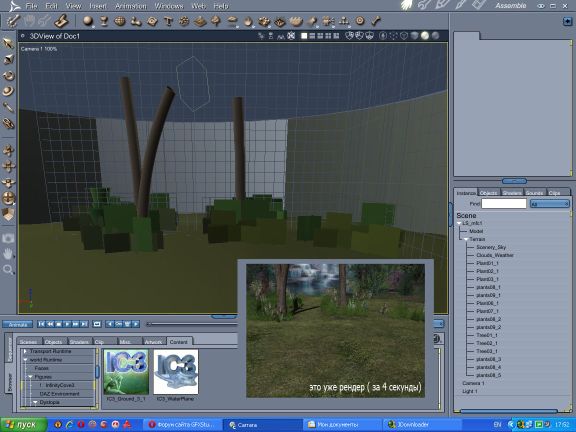
Task: Switch to the Shaders tab in browser
Action: click(x=79, y=342)
